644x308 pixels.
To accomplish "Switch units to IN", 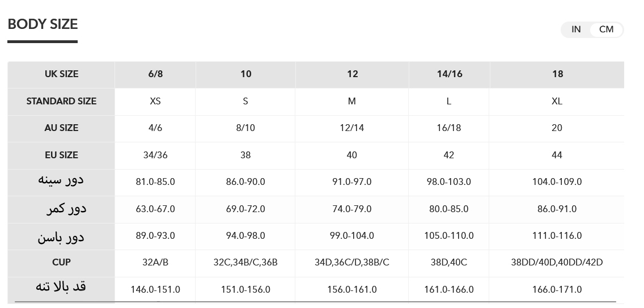I will point(576,29).
